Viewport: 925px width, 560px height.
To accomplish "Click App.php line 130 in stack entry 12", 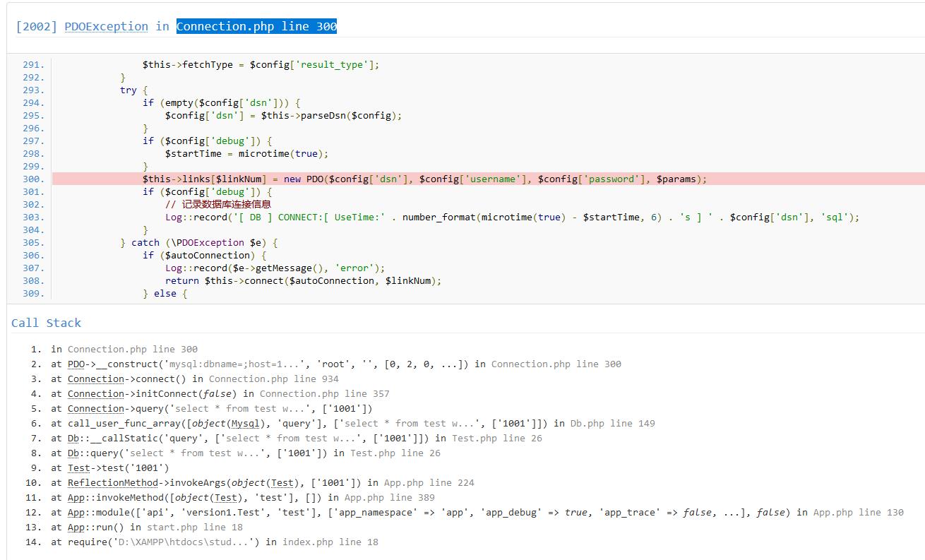I will tap(859, 512).
